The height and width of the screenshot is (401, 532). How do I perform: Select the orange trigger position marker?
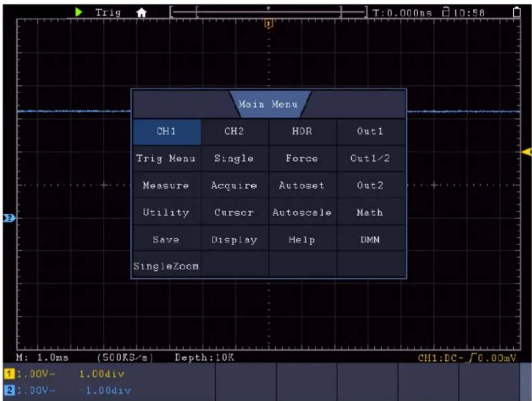[268, 24]
